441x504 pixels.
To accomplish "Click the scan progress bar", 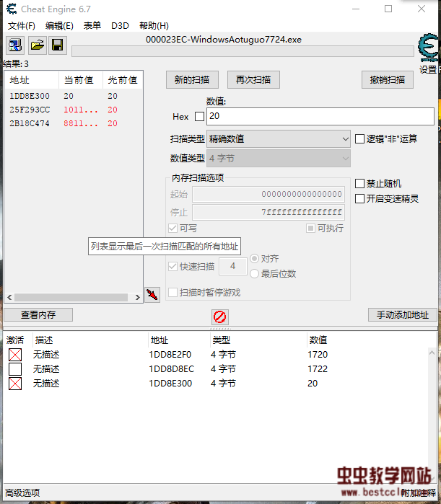I will [243, 51].
